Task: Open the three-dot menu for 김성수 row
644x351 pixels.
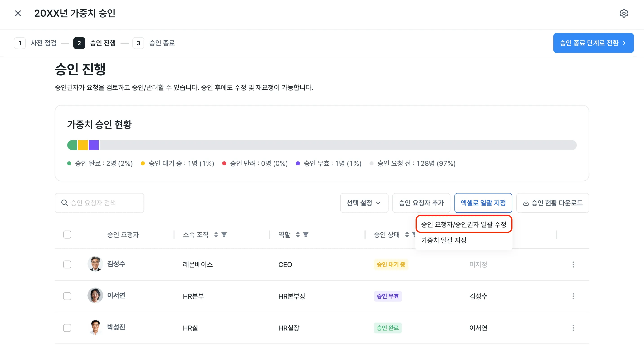Action: coord(573,264)
